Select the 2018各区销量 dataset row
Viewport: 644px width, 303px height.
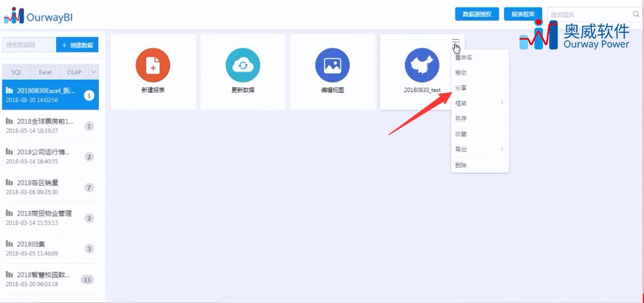pyautogui.click(x=50, y=187)
